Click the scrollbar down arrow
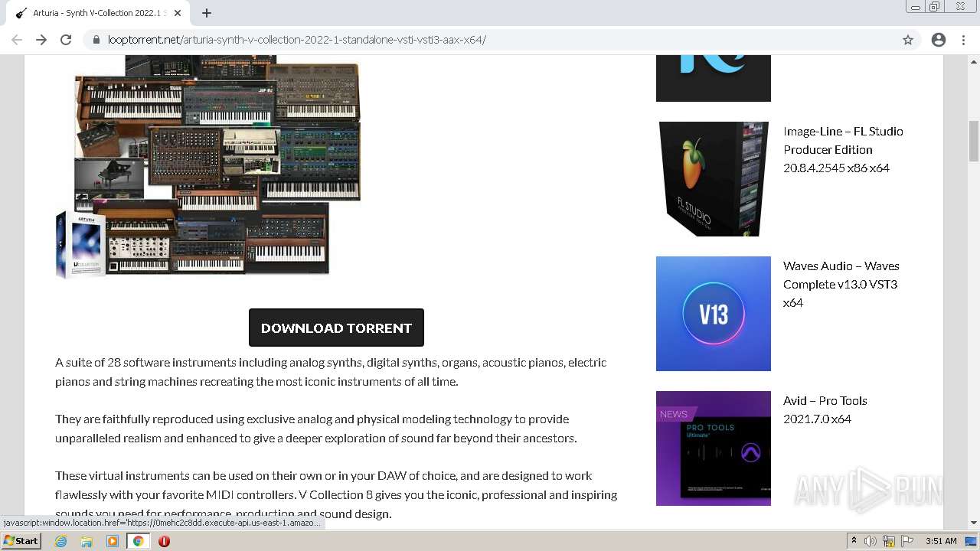 (974, 523)
